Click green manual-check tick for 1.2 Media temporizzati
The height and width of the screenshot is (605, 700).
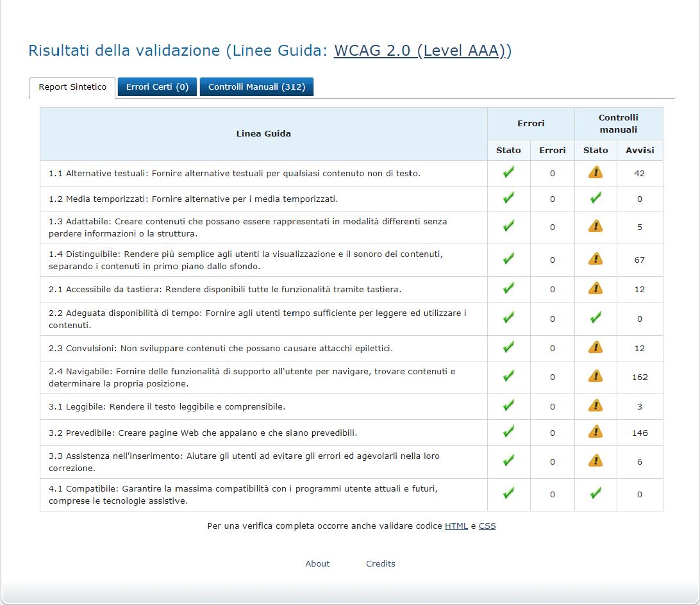point(596,199)
